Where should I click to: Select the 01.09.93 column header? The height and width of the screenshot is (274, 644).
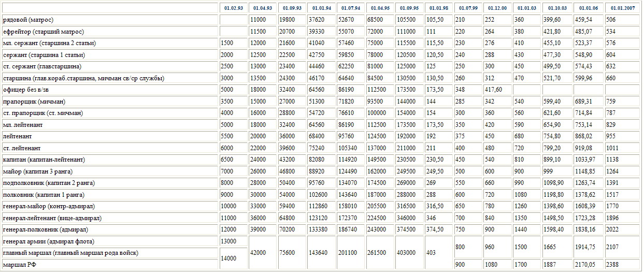pyautogui.click(x=292, y=8)
